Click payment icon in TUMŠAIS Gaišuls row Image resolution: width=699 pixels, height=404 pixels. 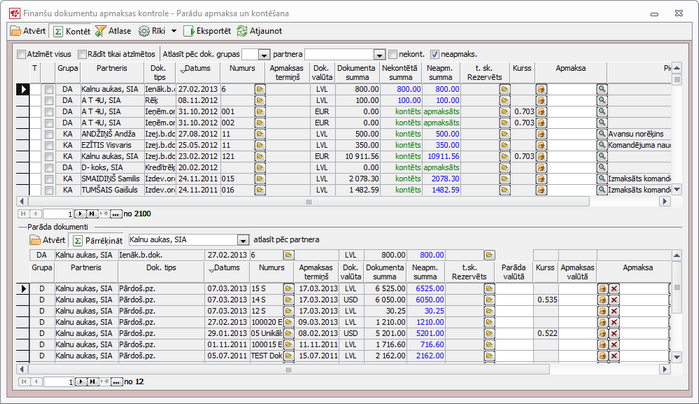coord(541,190)
